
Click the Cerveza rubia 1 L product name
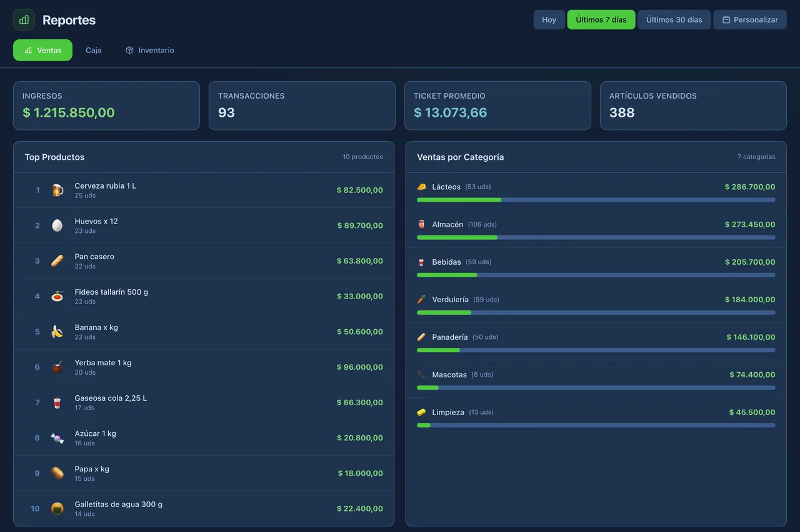tap(105, 185)
